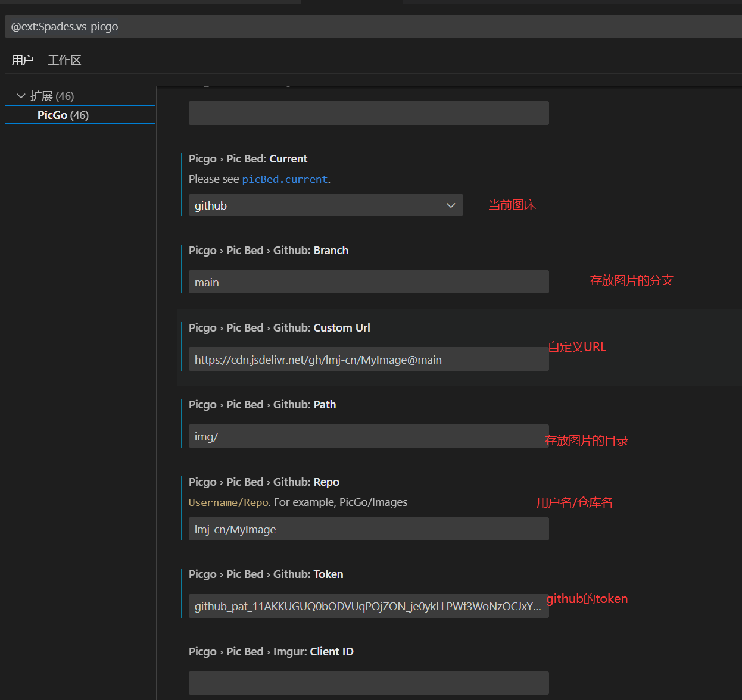Switch to the 工作区 settings tab
742x700 pixels.
pos(64,60)
